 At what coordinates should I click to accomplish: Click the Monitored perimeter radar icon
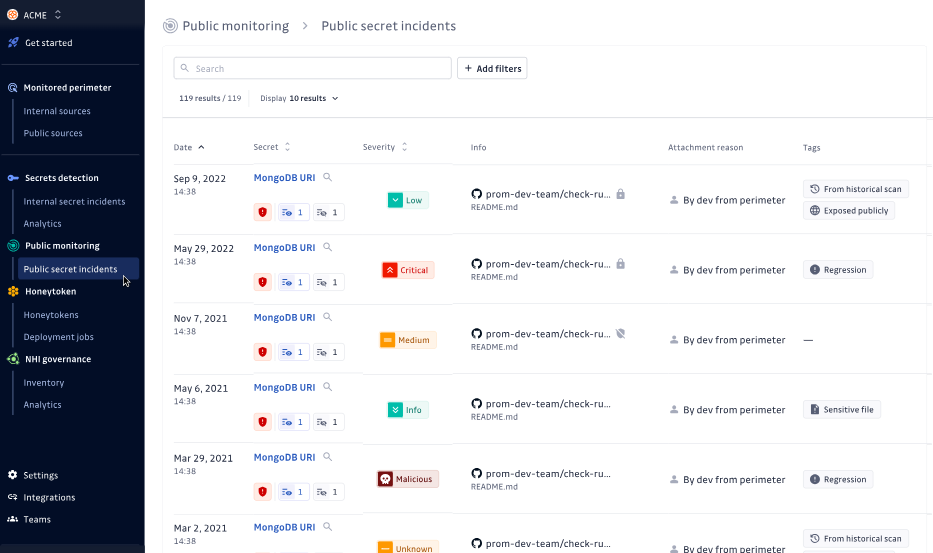tap(12, 88)
